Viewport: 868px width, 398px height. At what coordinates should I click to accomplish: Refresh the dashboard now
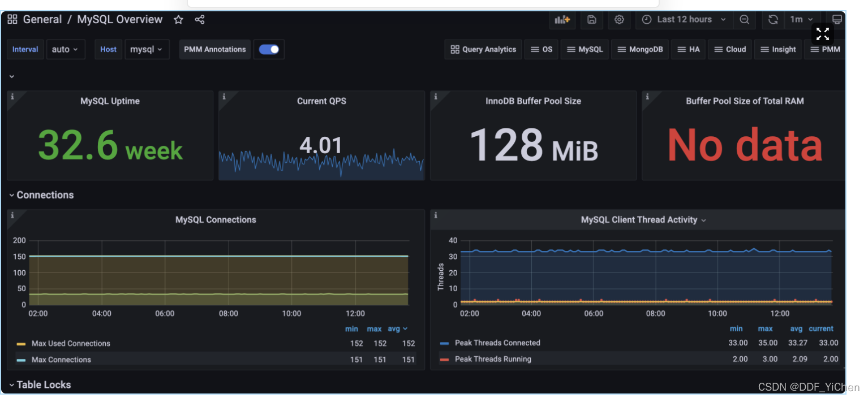tap(773, 20)
